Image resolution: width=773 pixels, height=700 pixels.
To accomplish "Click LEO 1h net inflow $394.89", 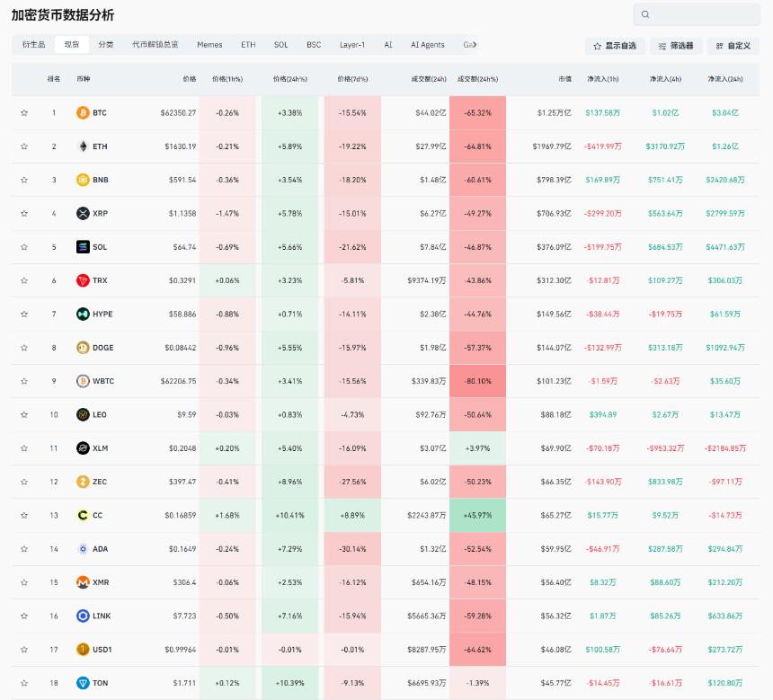I will click(603, 414).
